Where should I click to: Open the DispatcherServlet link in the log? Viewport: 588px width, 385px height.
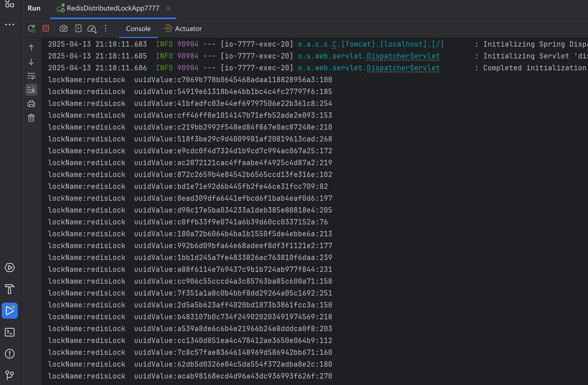(403, 56)
